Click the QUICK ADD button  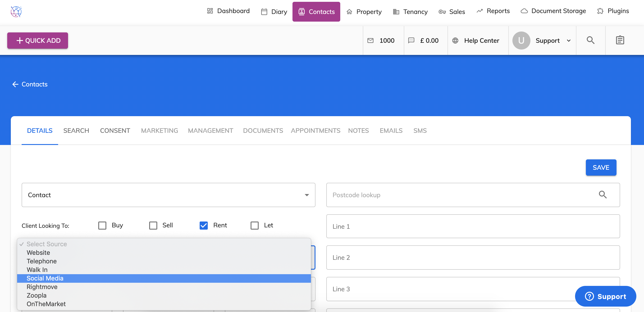[x=37, y=41]
